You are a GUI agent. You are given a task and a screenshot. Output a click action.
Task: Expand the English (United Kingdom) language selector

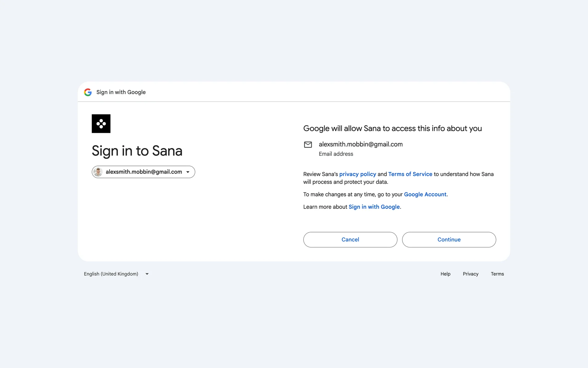[x=111, y=274]
